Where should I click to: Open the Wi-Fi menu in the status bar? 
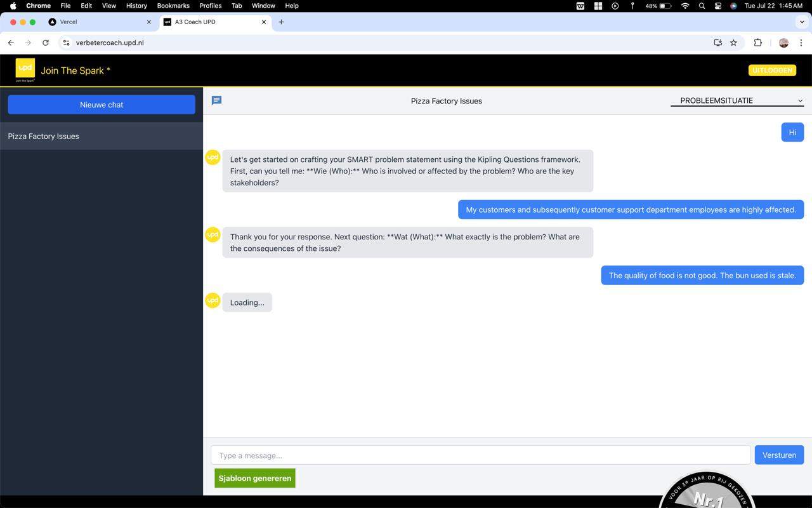(684, 6)
